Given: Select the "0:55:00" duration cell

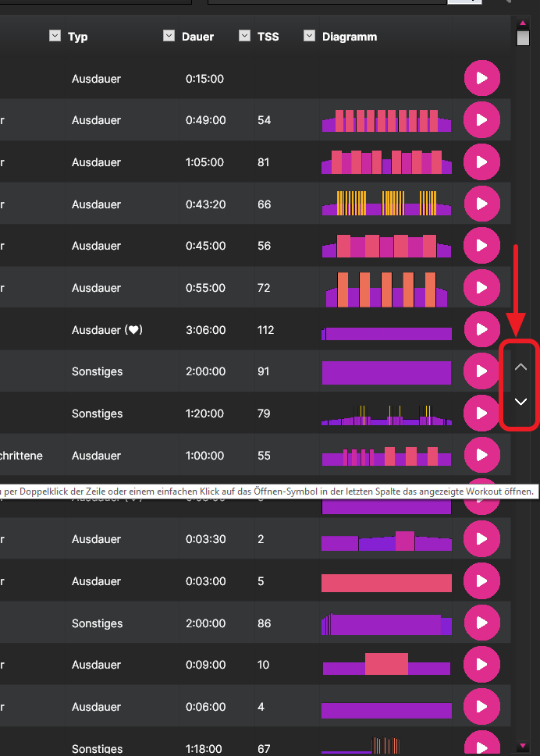Looking at the screenshot, I should [205, 288].
